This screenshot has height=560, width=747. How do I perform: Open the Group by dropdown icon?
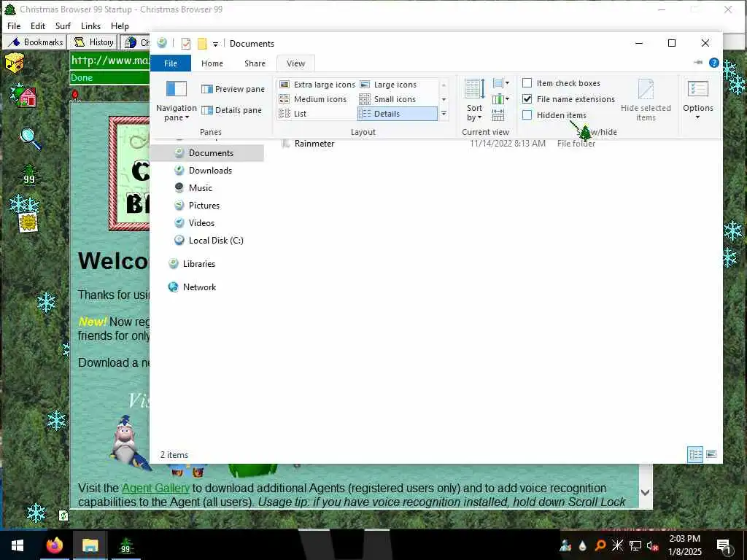tap(500, 83)
